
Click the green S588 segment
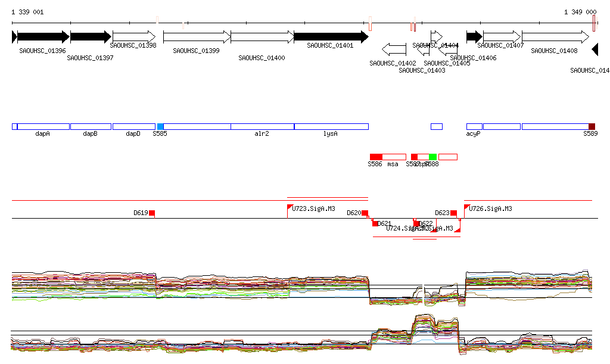[432, 157]
